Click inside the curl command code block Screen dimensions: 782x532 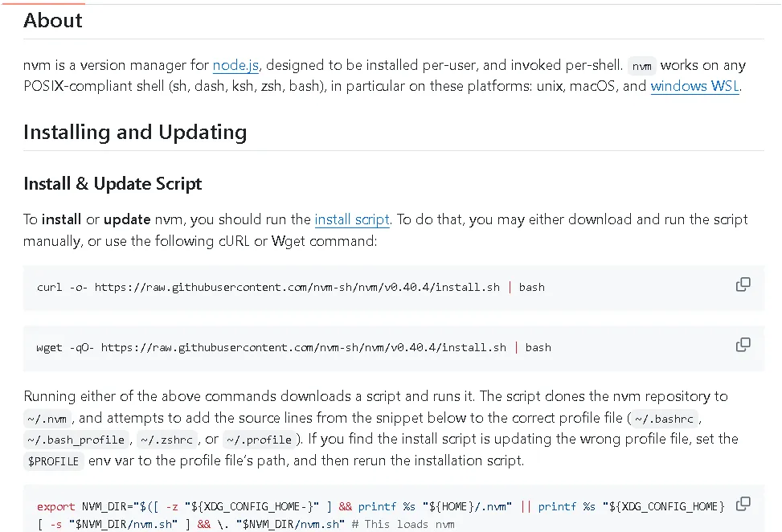(x=290, y=287)
